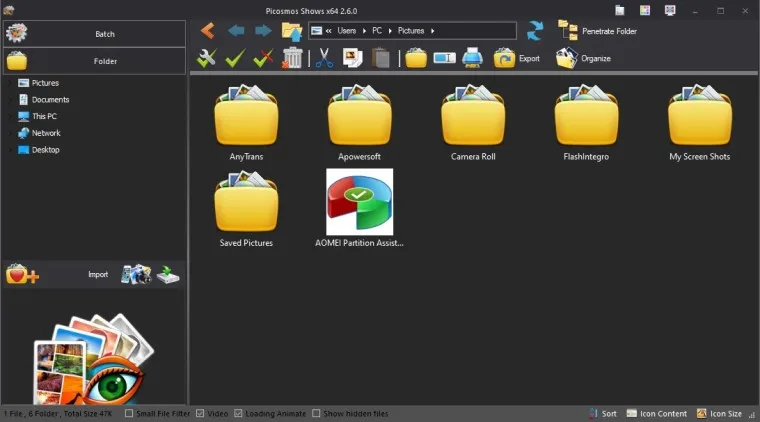Click the Export folder icon
This screenshot has height=422, width=760.
(x=504, y=58)
